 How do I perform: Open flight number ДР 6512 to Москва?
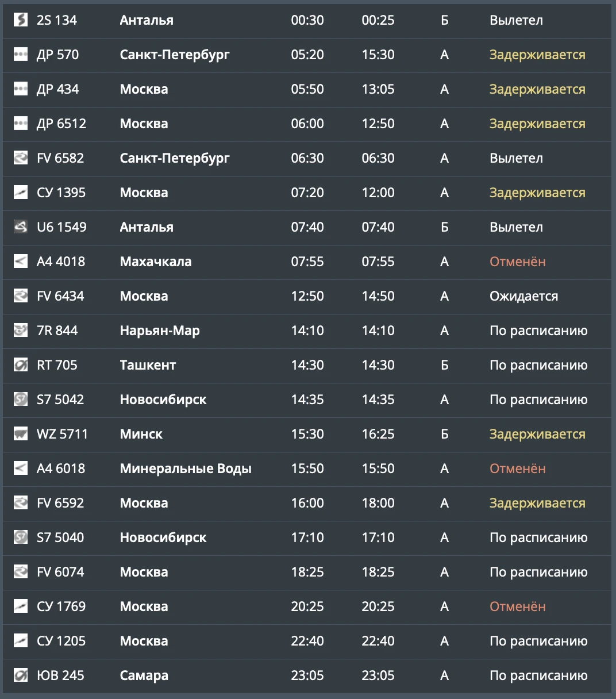[x=61, y=124]
